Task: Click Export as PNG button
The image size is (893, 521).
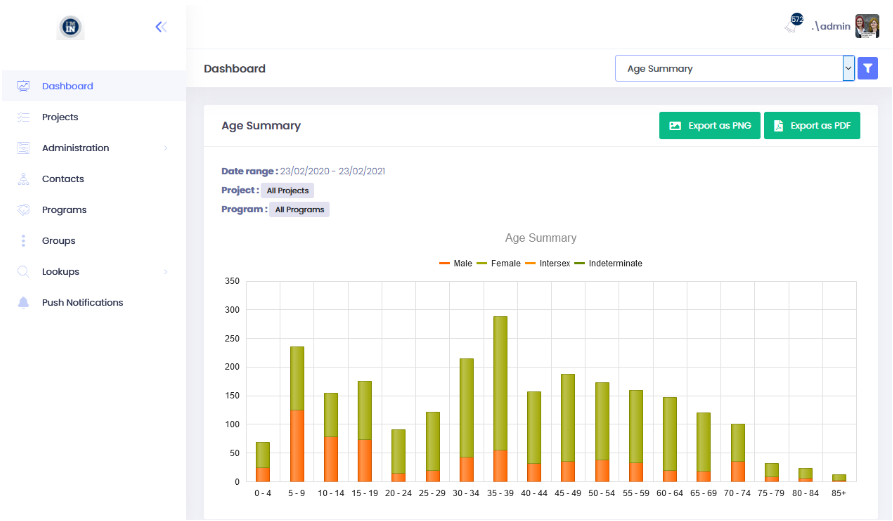Action: 709,126
